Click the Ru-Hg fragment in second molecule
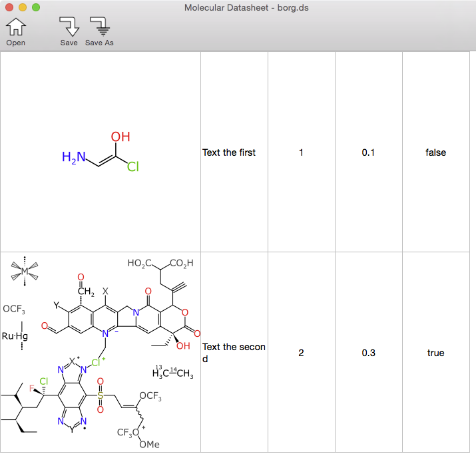The width and height of the screenshot is (476, 458). [15, 337]
